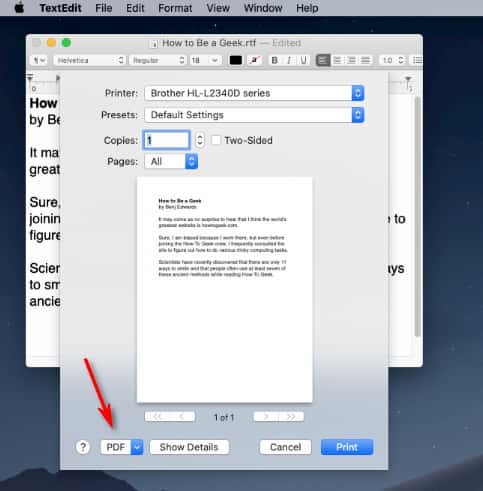The width and height of the screenshot is (483, 491).
Task: Click the left indent marker on ruler
Action: pyautogui.click(x=30, y=78)
